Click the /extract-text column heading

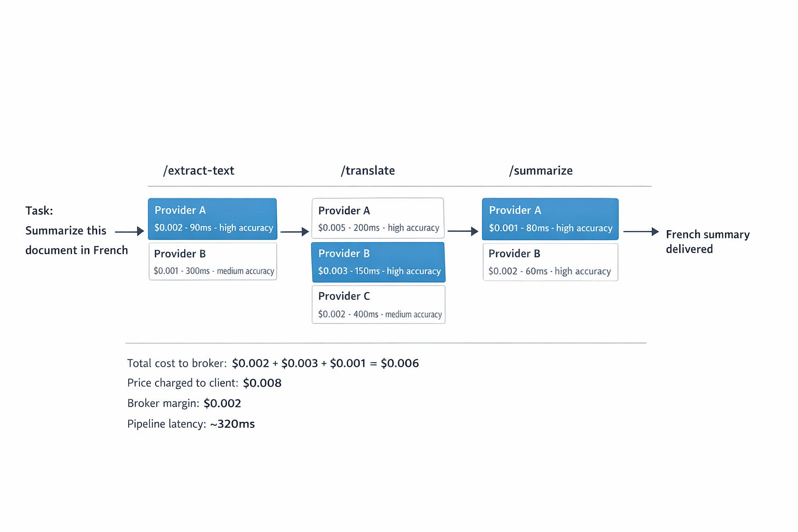(x=198, y=170)
